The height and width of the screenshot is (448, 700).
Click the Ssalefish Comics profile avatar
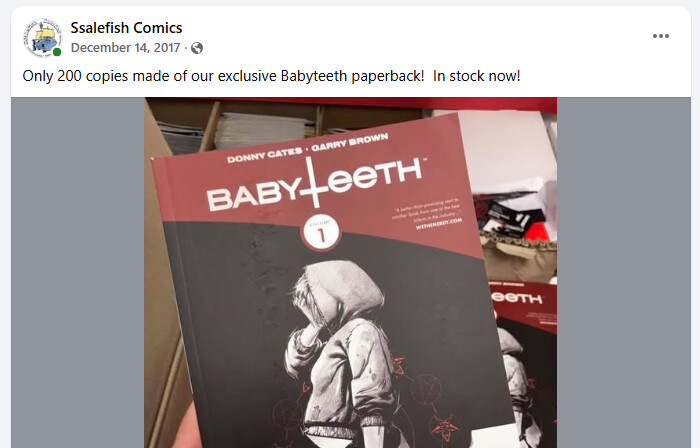click(43, 37)
